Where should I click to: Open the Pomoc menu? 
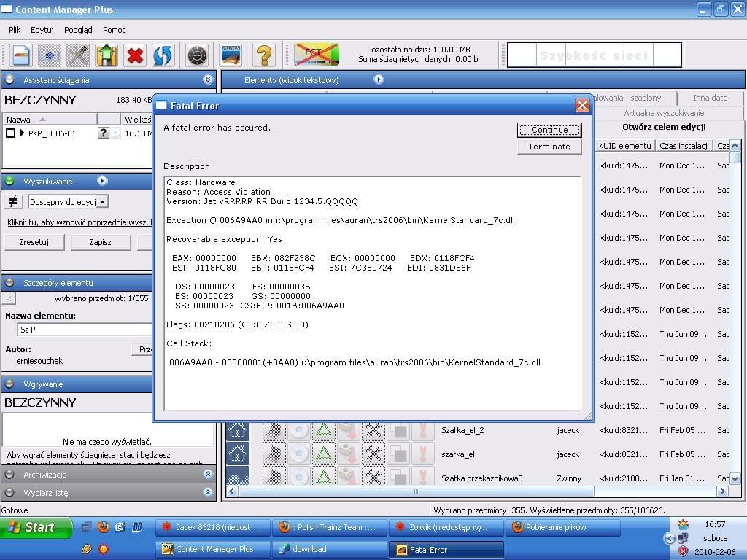click(x=115, y=29)
